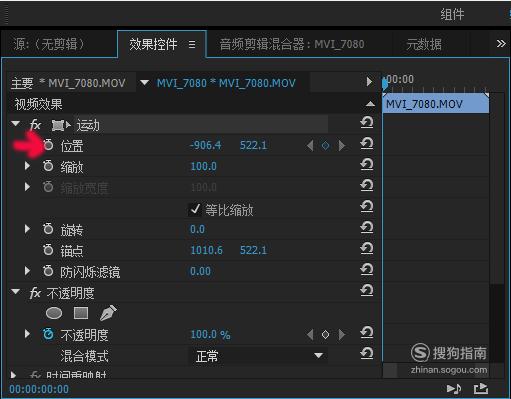Reset the 防闪烁滤镜 parameter
Image resolution: width=511 pixels, height=399 pixels.
(367, 269)
